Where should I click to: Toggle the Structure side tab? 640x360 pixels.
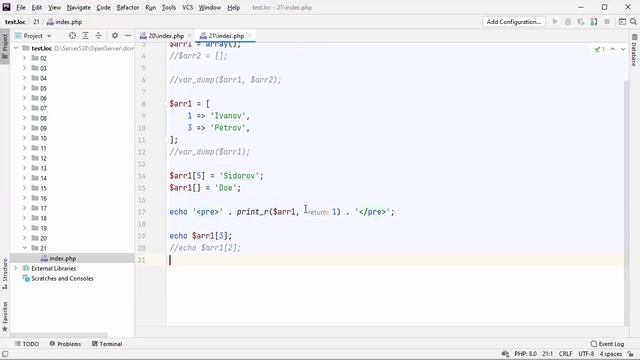[x=5, y=274]
